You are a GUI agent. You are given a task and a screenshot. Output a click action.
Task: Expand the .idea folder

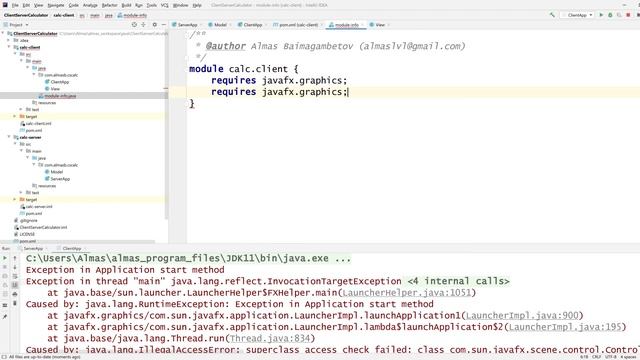click(x=9, y=40)
